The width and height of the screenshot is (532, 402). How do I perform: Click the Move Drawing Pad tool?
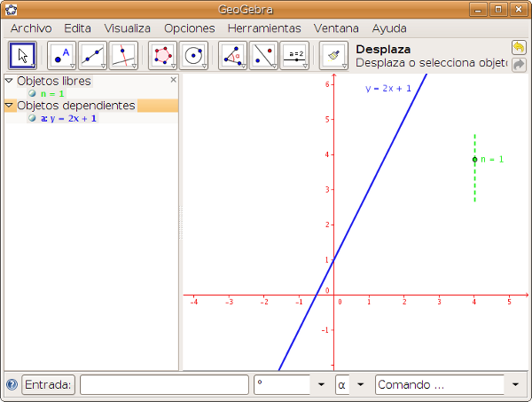click(333, 55)
